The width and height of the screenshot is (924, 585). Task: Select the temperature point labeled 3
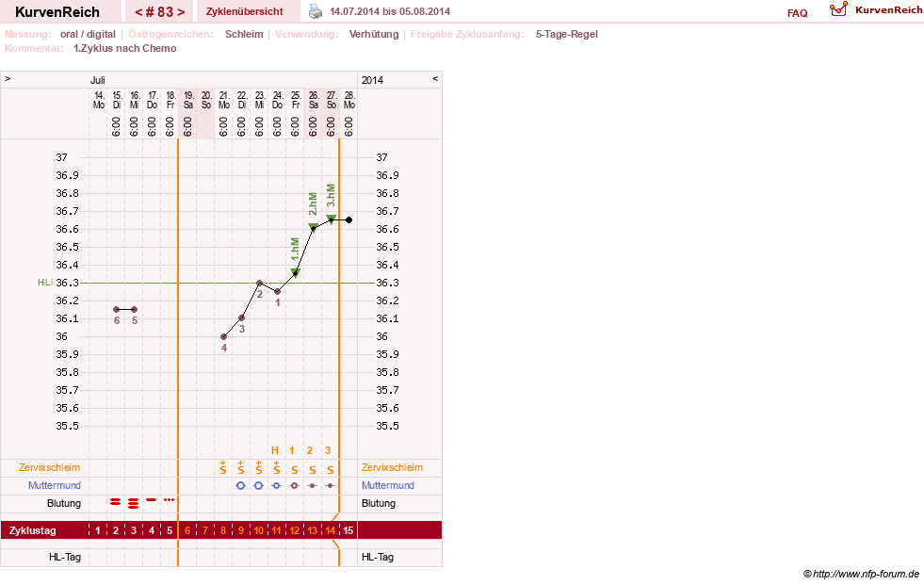point(242,318)
